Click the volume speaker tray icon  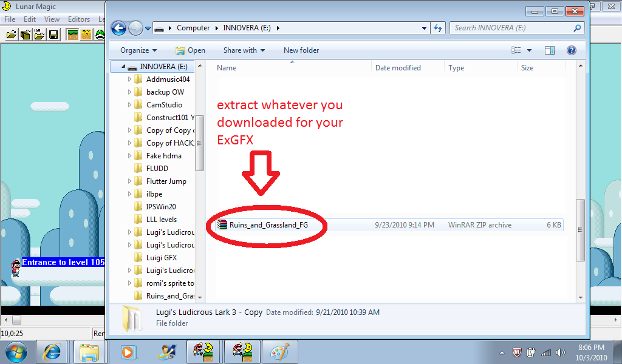561,352
